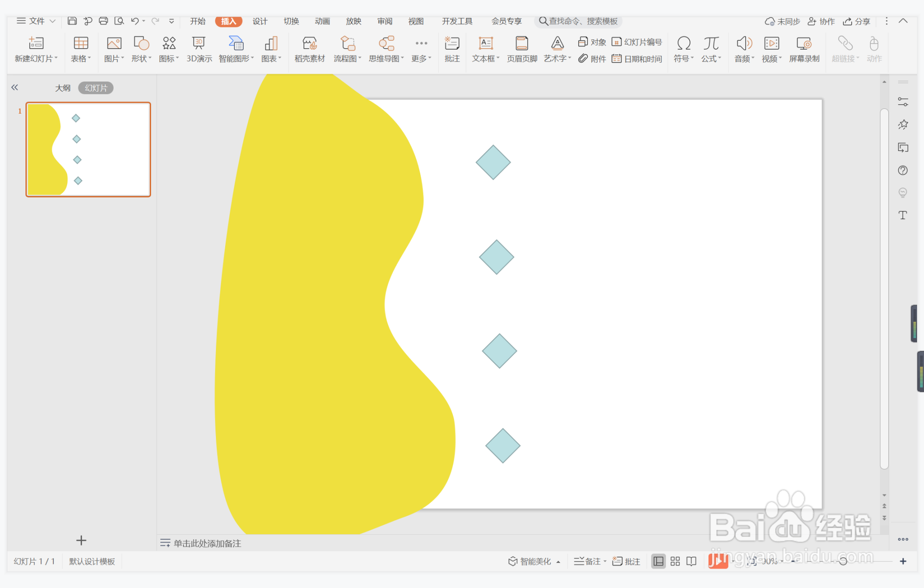The width and height of the screenshot is (924, 588).
Task: Click the 智能美化 beautify button
Action: (531, 561)
